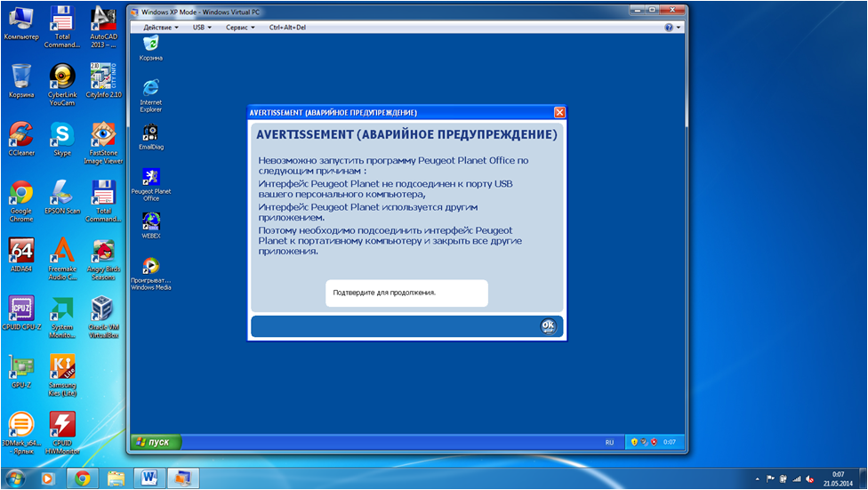Select the 3DMark shortcut desktop icon

21,433
